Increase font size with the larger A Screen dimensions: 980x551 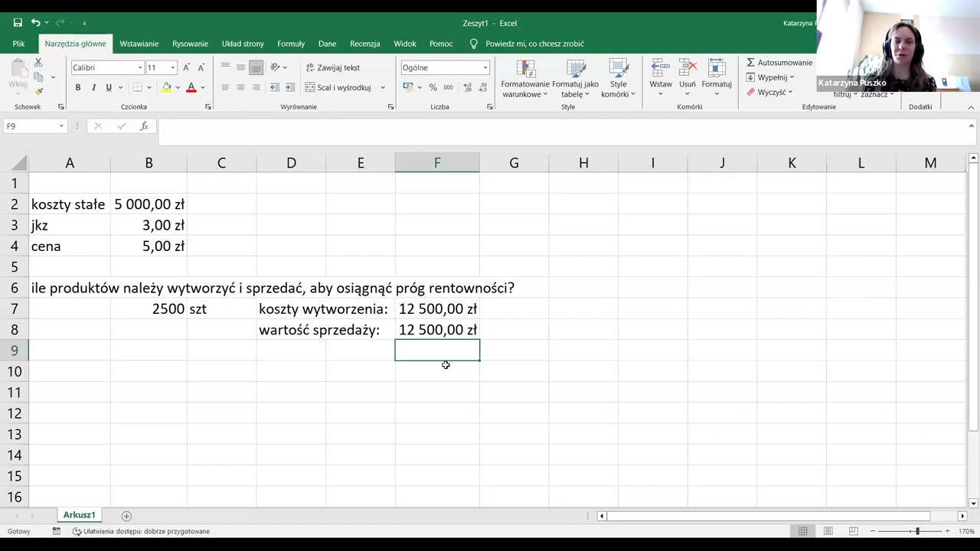tap(186, 67)
